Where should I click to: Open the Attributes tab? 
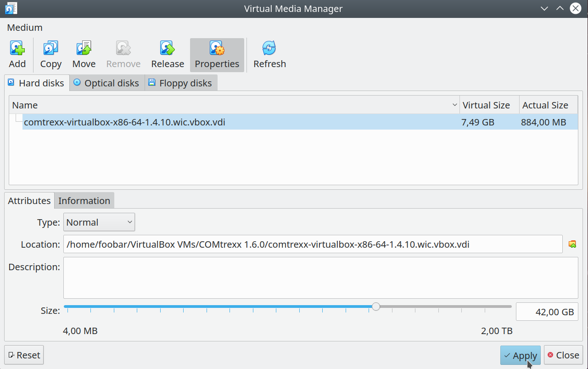(29, 201)
